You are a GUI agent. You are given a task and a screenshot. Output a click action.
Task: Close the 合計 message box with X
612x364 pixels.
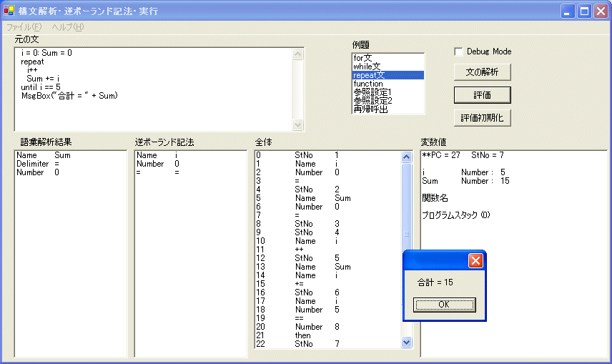pos(475,261)
